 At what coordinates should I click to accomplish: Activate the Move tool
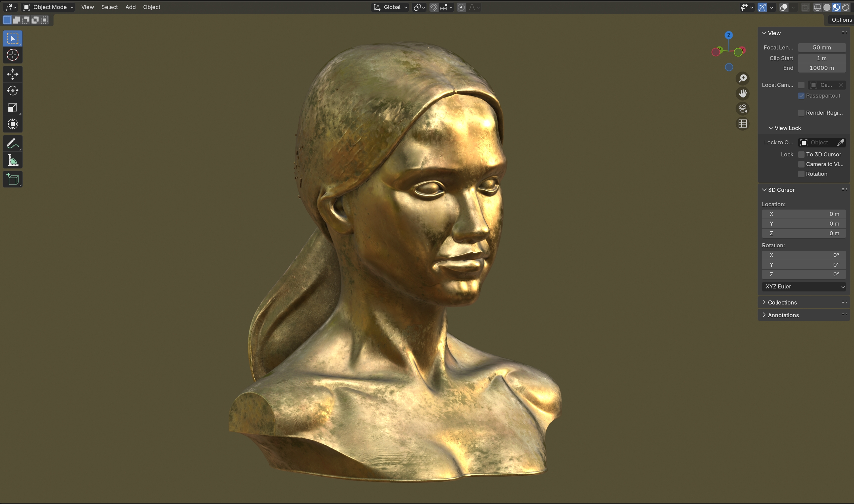click(13, 74)
